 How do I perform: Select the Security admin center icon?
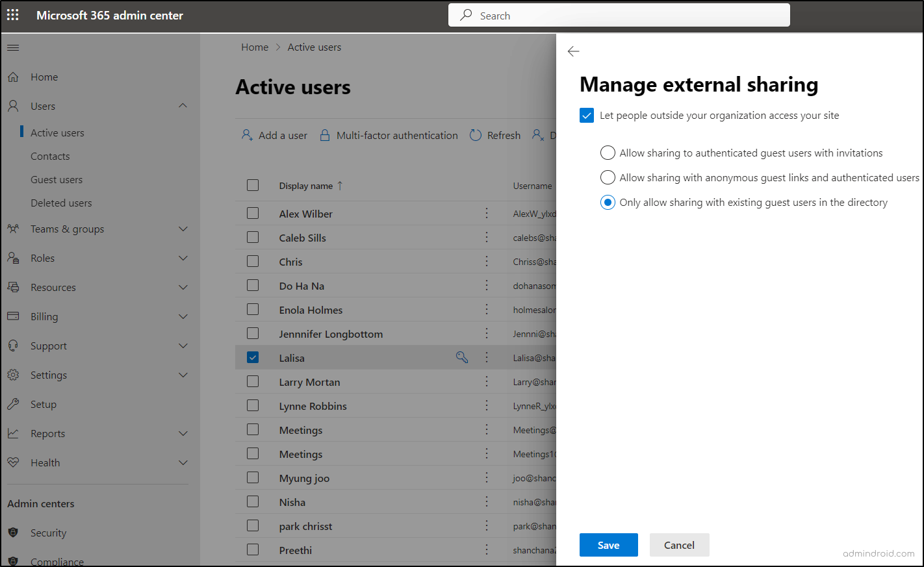tap(14, 533)
